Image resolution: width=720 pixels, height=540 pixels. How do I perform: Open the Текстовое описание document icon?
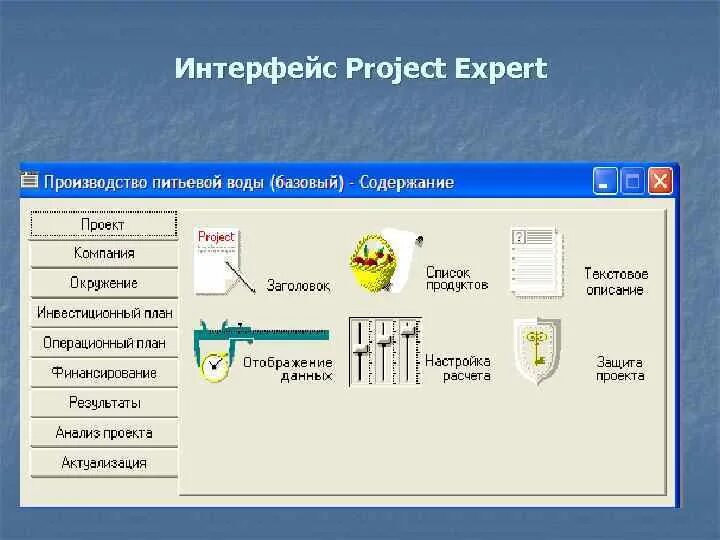coord(537,263)
